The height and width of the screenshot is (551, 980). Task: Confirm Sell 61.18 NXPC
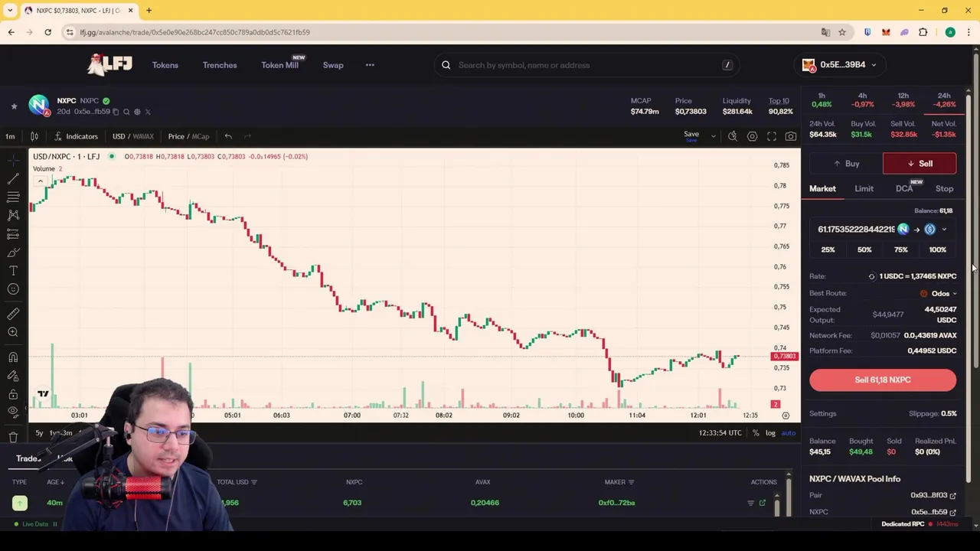[883, 380]
